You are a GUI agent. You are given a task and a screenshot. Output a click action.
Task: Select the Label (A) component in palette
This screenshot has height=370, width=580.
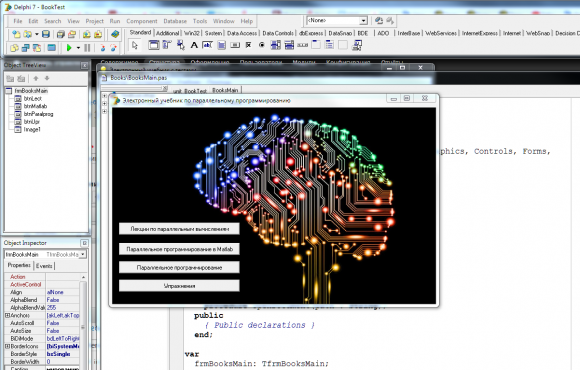194,45
